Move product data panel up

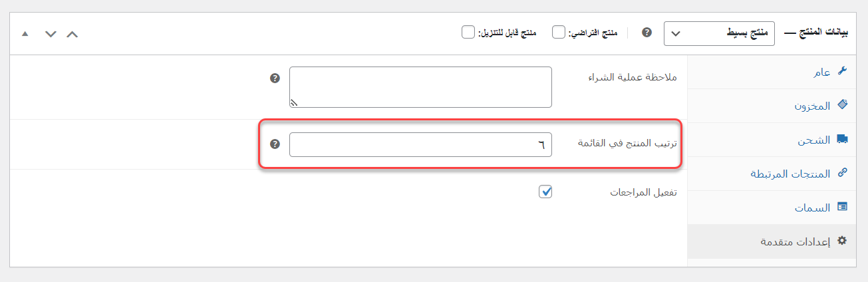click(x=72, y=33)
